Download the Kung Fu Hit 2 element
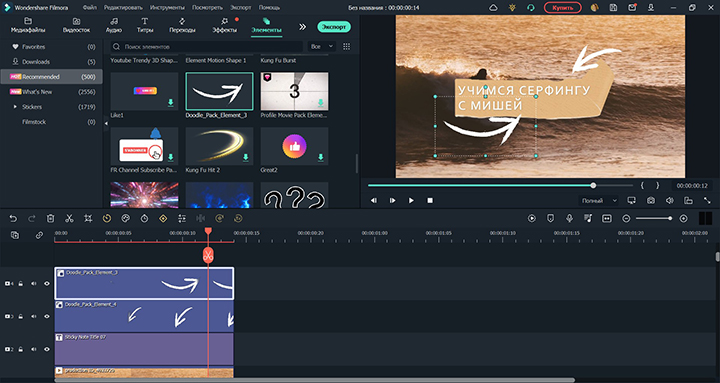The image size is (720, 383). [x=246, y=158]
